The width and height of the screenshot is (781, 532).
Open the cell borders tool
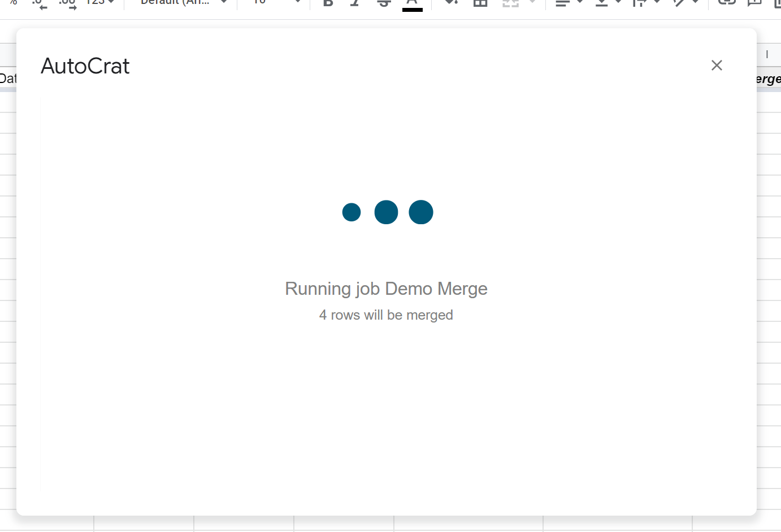click(x=480, y=3)
